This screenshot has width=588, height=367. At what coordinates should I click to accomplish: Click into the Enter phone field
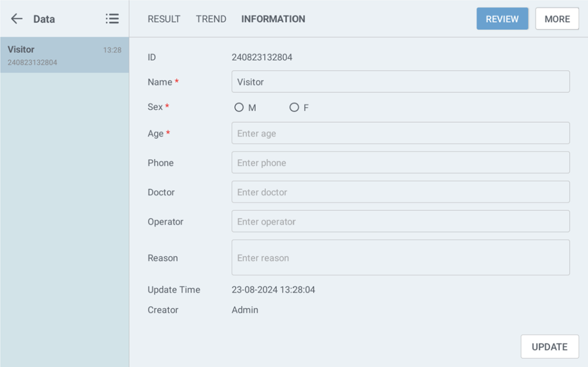400,163
